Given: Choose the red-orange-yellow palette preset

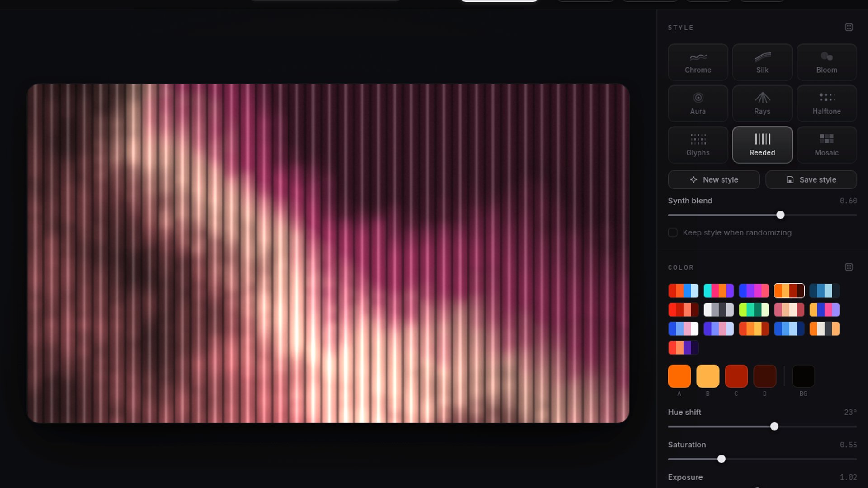Looking at the screenshot, I should tap(754, 328).
